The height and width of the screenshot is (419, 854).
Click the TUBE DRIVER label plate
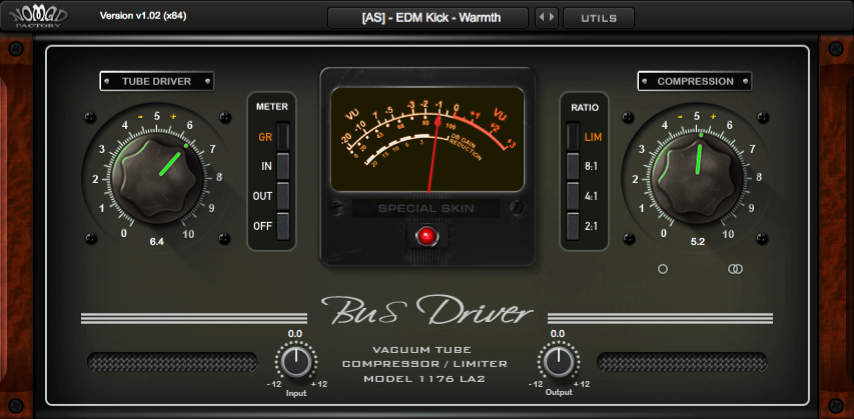pos(157,81)
